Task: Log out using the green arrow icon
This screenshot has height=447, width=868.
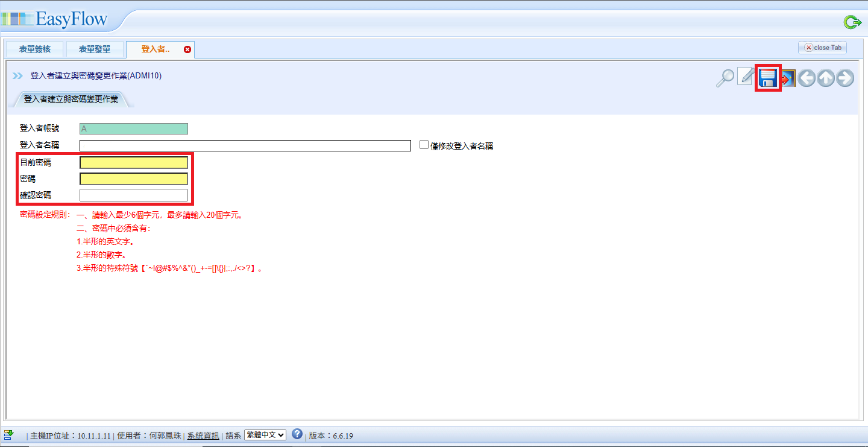Action: (852, 23)
